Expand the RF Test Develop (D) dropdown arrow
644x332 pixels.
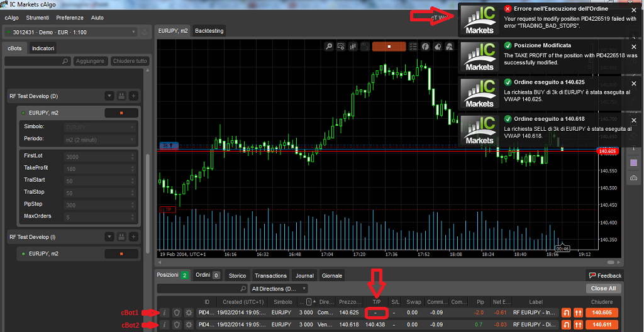click(x=109, y=96)
